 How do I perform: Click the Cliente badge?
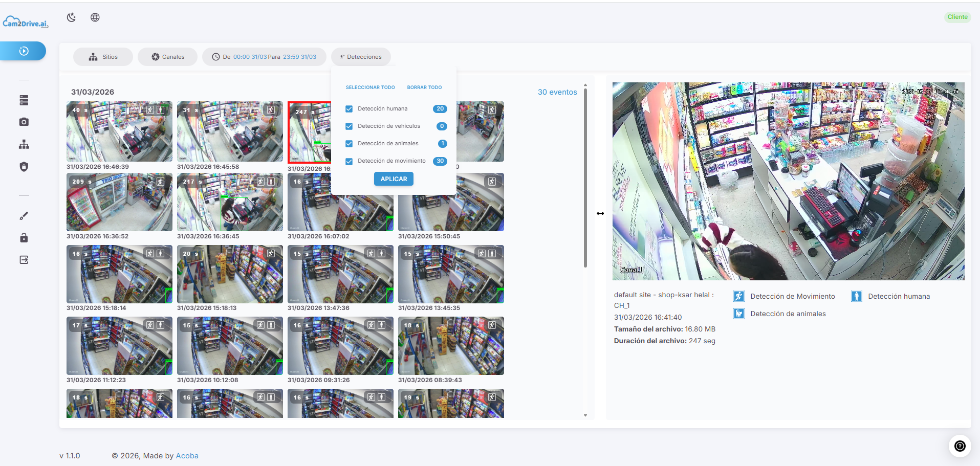(957, 17)
